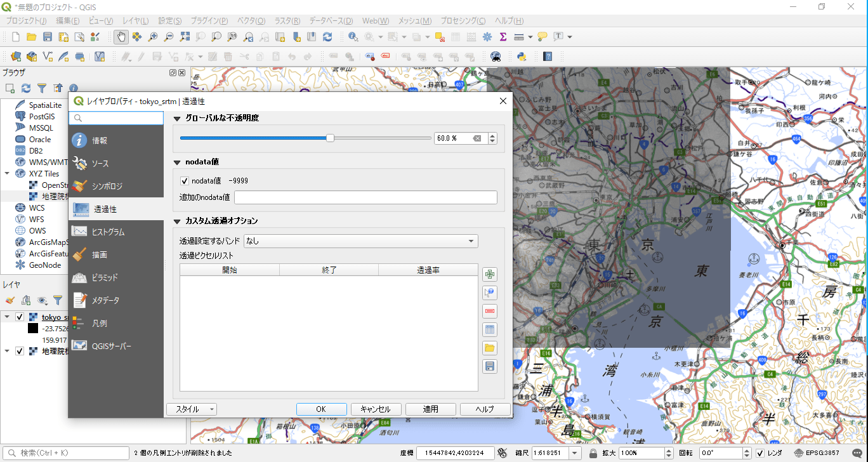The image size is (868, 462).
Task: Clear the 60.0 % opacity value
Action: click(477, 138)
